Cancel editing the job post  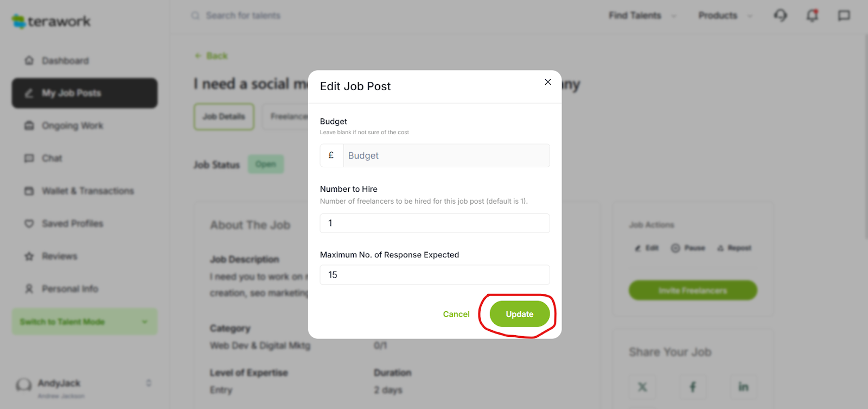pos(456,314)
